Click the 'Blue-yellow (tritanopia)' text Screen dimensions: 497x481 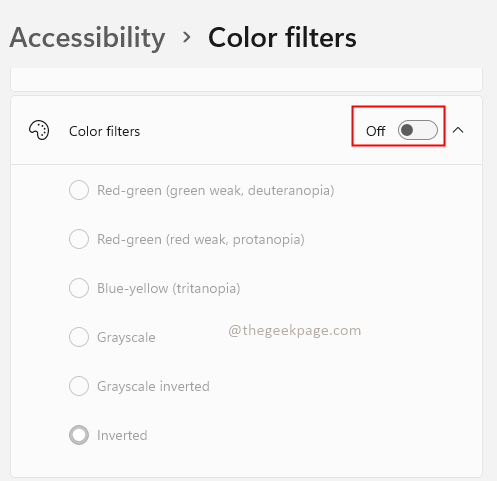pos(169,289)
